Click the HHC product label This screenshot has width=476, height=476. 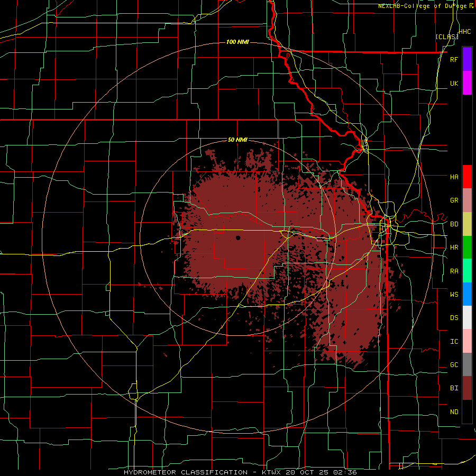click(x=465, y=32)
